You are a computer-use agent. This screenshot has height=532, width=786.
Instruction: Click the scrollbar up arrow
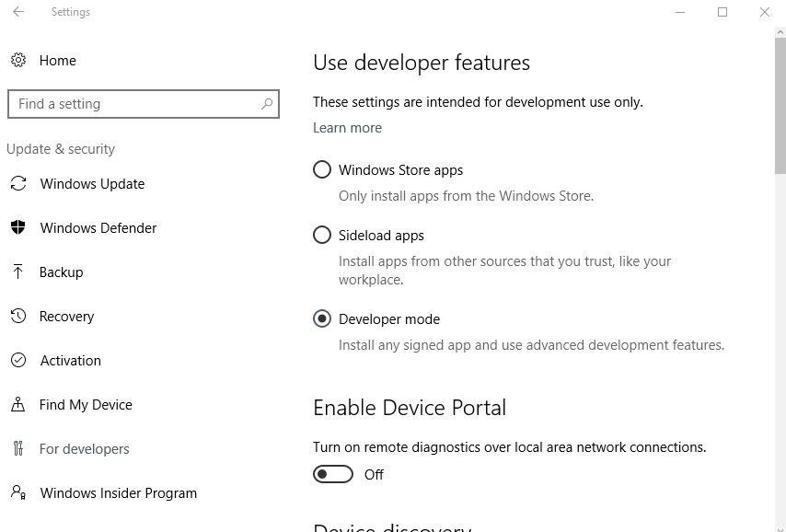tap(780, 32)
